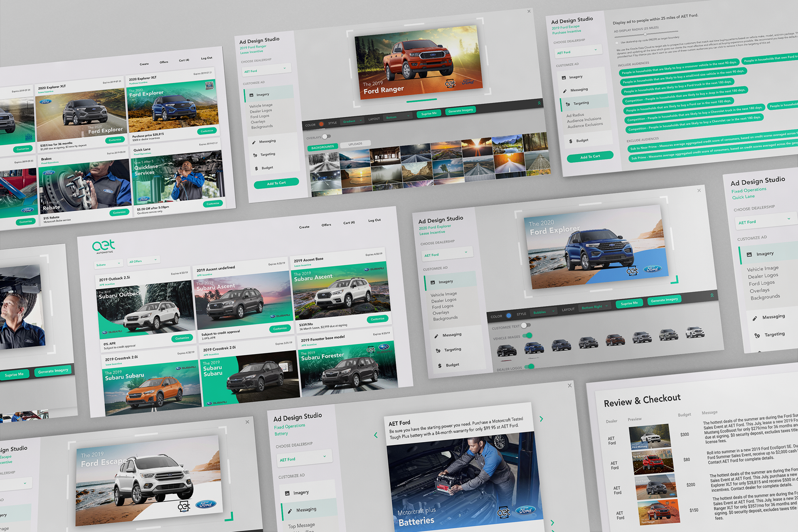The height and width of the screenshot is (532, 798).
Task: Toggle Vehicle Images switch in Explorer studio
Action: pos(527,335)
